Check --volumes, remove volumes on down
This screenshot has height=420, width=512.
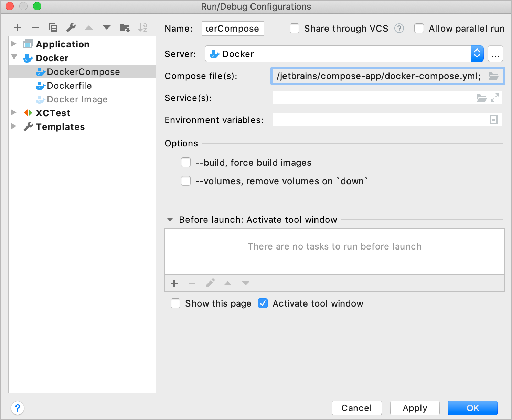click(186, 181)
